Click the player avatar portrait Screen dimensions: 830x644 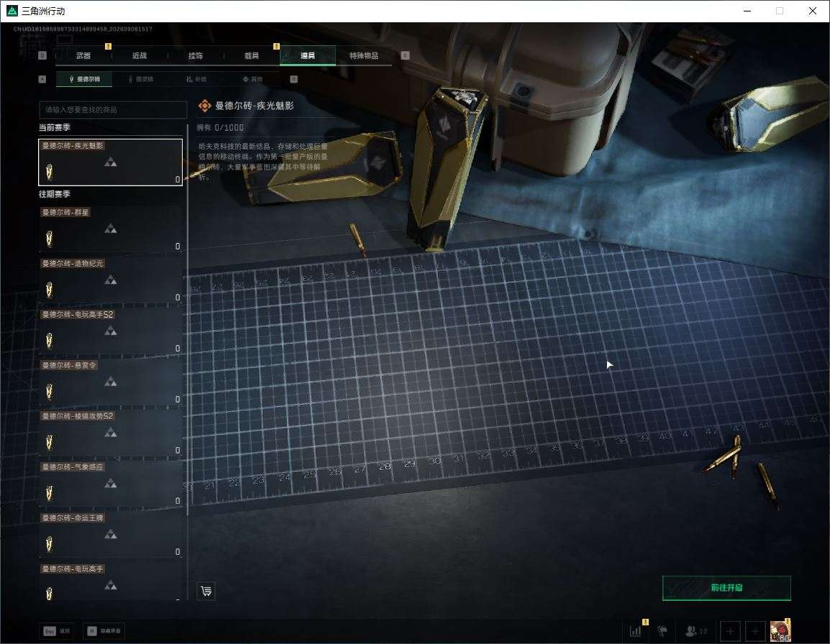[x=780, y=631]
